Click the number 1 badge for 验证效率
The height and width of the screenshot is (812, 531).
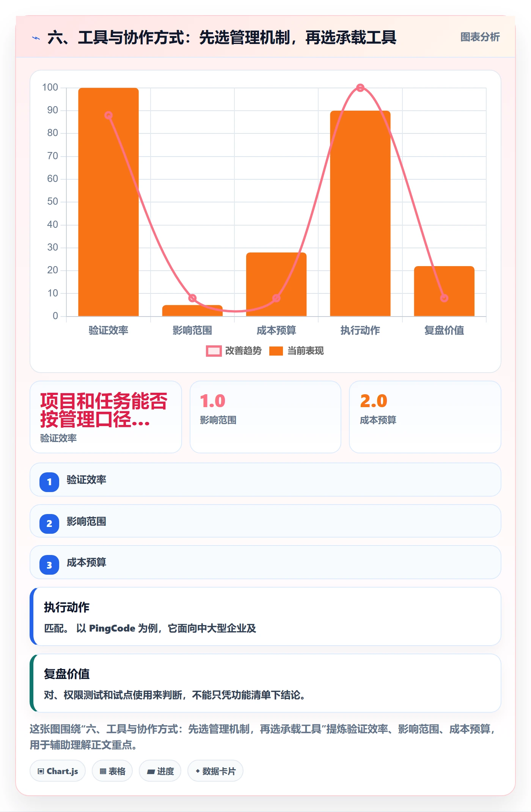click(x=49, y=482)
